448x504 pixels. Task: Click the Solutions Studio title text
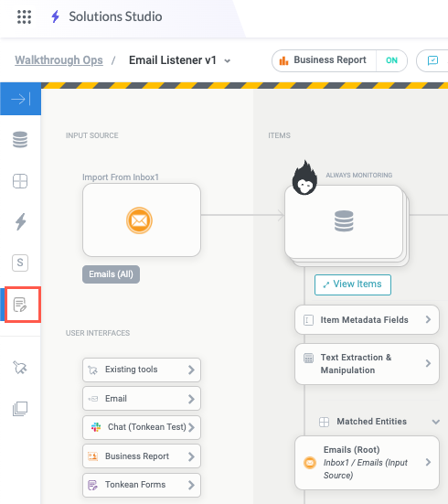pos(116,16)
